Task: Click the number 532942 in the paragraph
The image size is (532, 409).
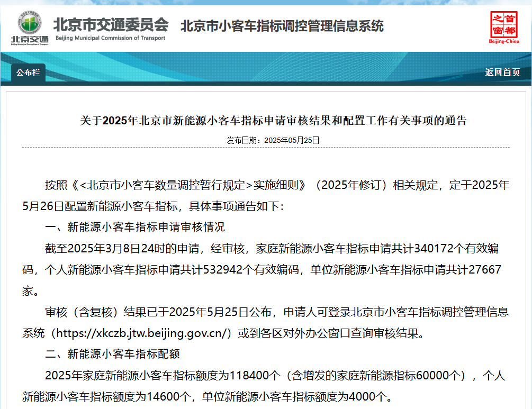Action: coord(223,270)
